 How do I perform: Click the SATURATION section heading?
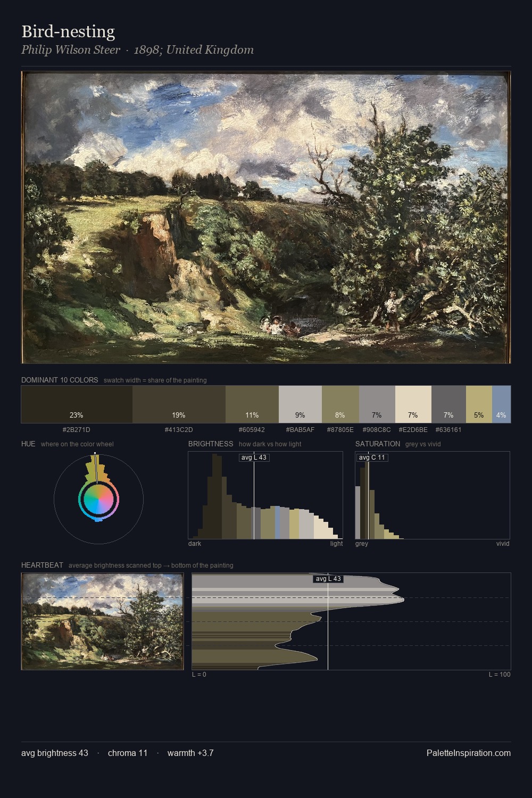[378, 444]
